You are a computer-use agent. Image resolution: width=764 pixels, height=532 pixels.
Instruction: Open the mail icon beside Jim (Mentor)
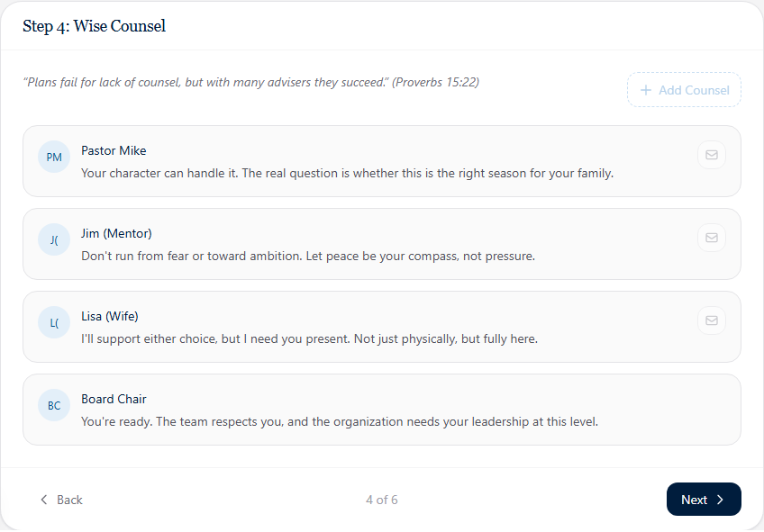coord(712,238)
